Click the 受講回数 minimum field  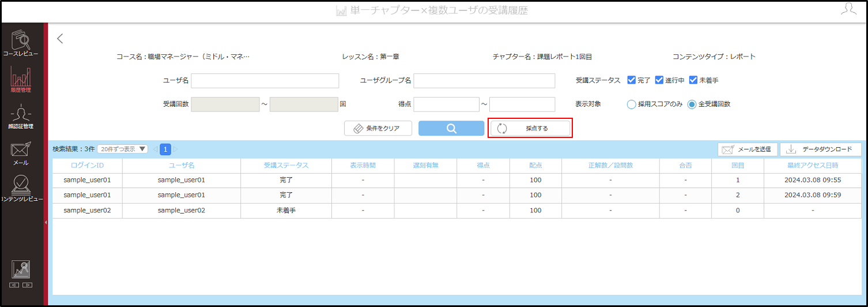(225, 104)
